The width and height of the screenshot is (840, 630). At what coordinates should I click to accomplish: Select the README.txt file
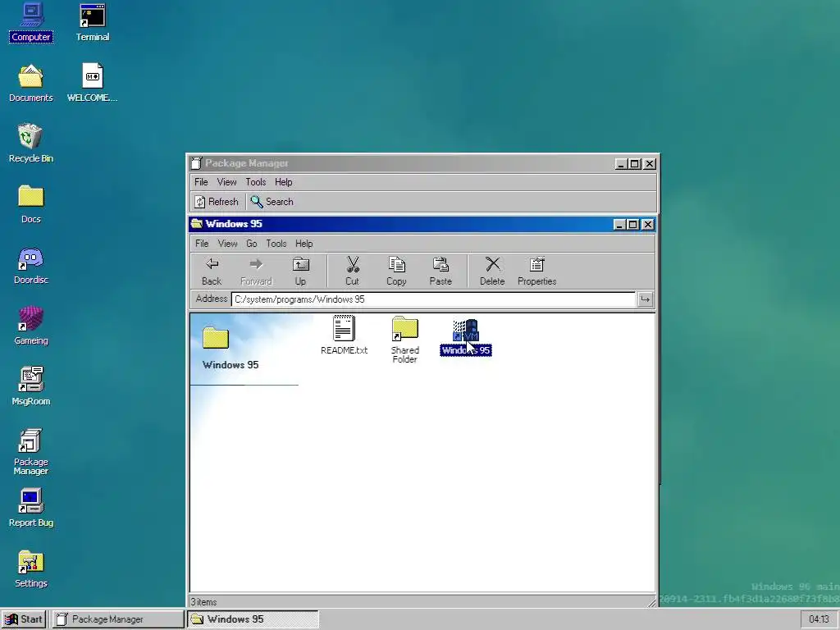tap(344, 336)
